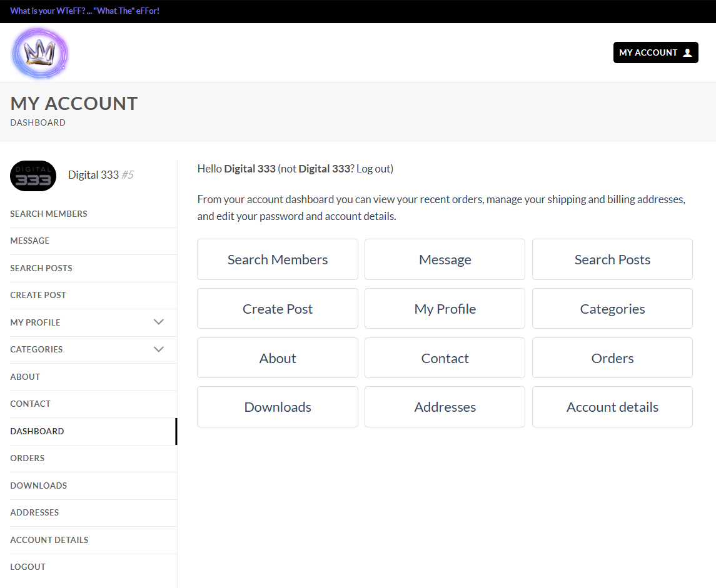The image size is (716, 588).
Task: Select Logout at the bottom of the sidebar
Action: pos(28,567)
